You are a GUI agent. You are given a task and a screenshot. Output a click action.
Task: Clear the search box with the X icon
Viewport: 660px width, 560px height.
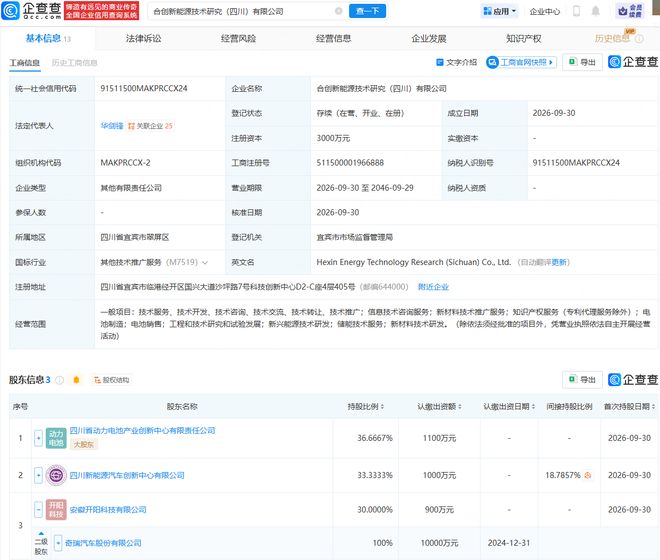click(x=338, y=11)
